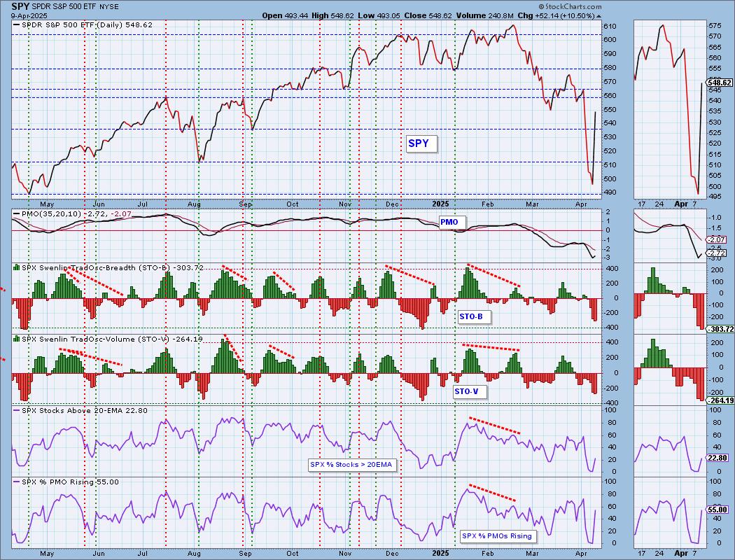This screenshot has height=560, width=735.
Task: Click the 'SPDR S&P 500 ETF (Daily) 548.62' legend
Action: point(87,24)
